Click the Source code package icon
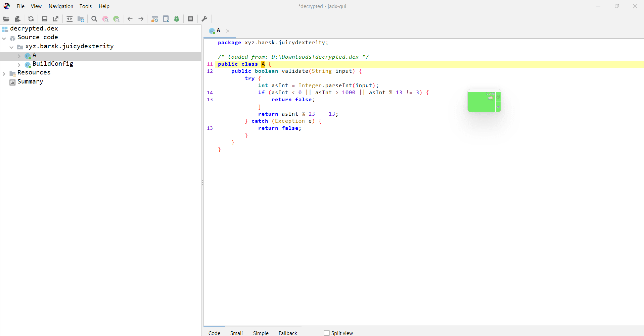 pyautogui.click(x=13, y=38)
